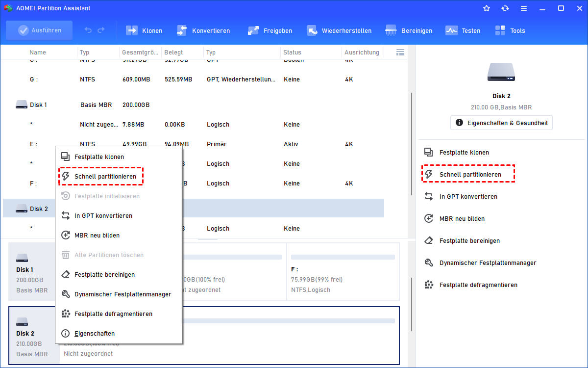The image size is (588, 368).
Task: Click Festplatte defragmentieren in right panel
Action: pos(478,285)
